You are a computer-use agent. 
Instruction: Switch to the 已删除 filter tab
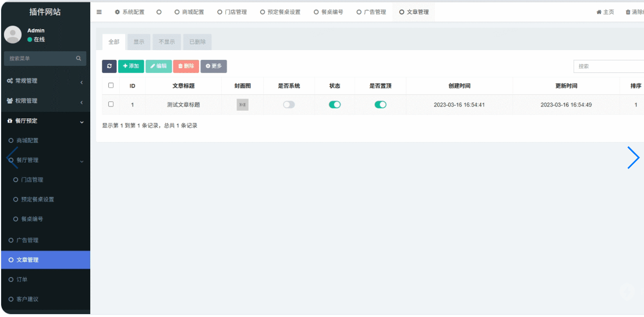click(197, 42)
